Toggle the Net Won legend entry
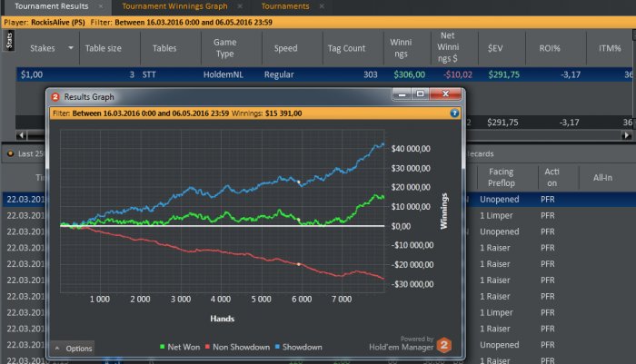The image size is (636, 364). click(180, 347)
